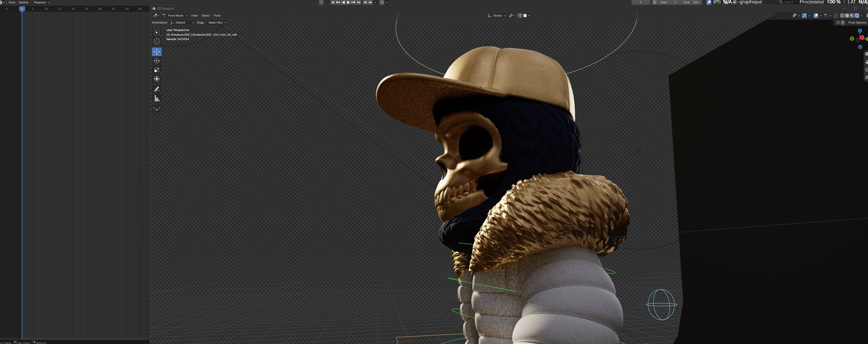The height and width of the screenshot is (344, 868).
Task: Open the viewport Pose menu
Action: pos(217,15)
